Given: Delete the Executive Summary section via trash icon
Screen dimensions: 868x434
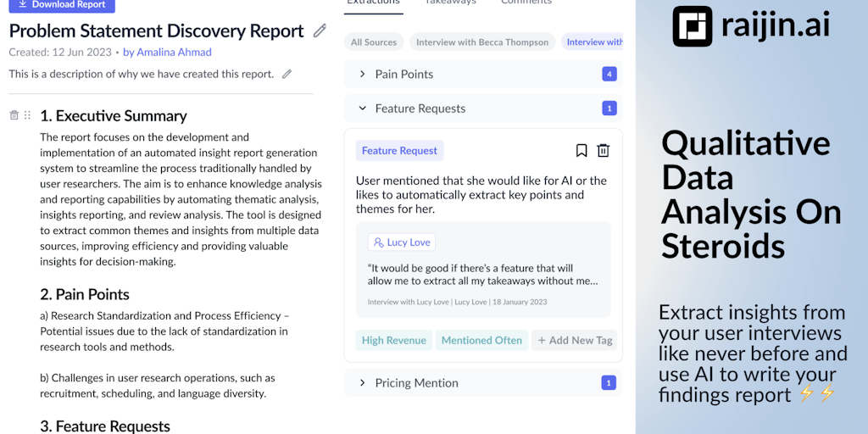Looking at the screenshot, I should (x=14, y=115).
